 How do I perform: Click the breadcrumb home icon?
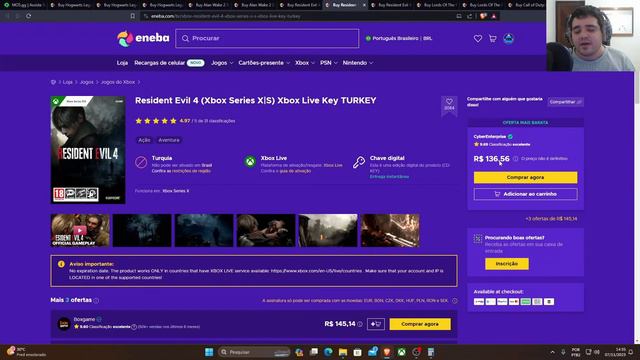53,82
